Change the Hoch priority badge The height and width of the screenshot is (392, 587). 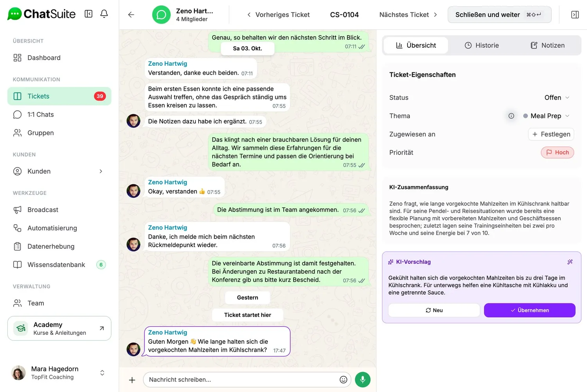557,153
